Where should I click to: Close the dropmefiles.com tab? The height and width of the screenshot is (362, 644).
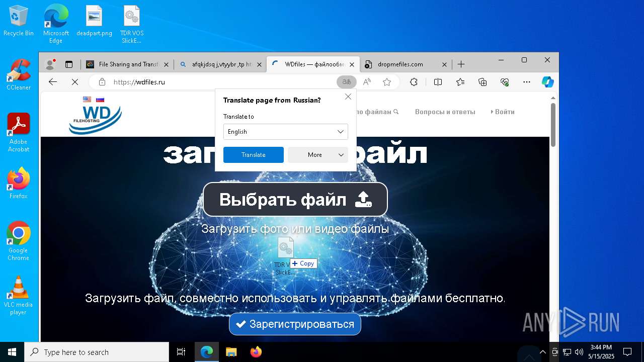coord(444,64)
